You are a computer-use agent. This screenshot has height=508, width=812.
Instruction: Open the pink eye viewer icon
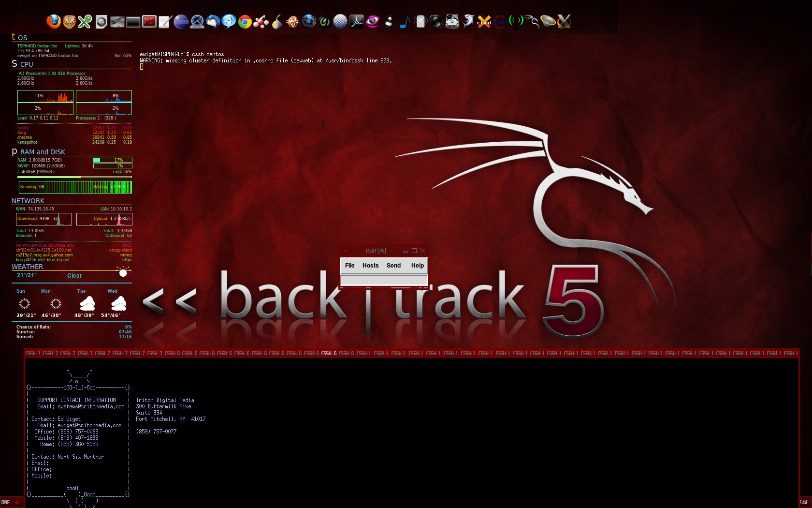(x=373, y=22)
